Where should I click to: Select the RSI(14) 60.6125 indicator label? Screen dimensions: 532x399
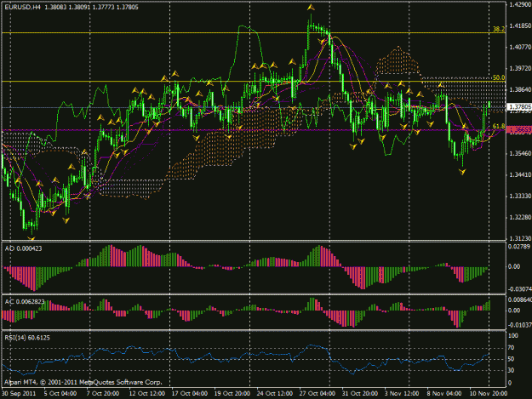(x=27, y=338)
